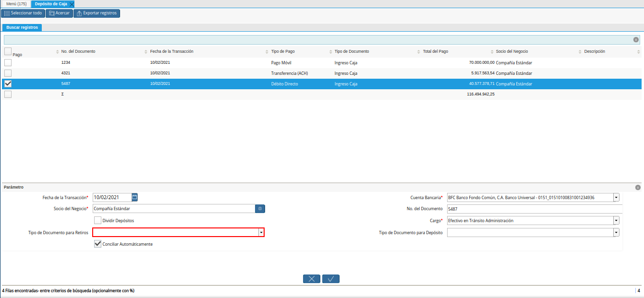Collapse the Parámetro panel using its round icon

pyautogui.click(x=637, y=188)
